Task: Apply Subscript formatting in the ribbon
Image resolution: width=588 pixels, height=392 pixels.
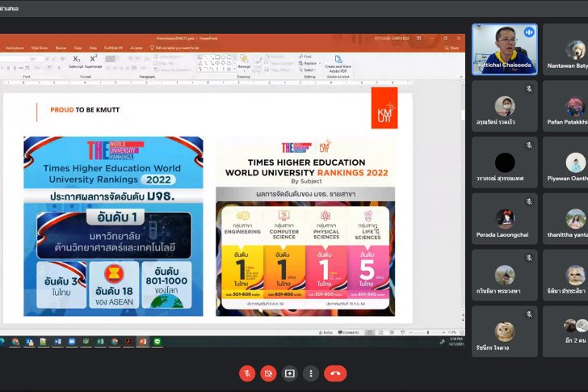Action: coord(75,61)
